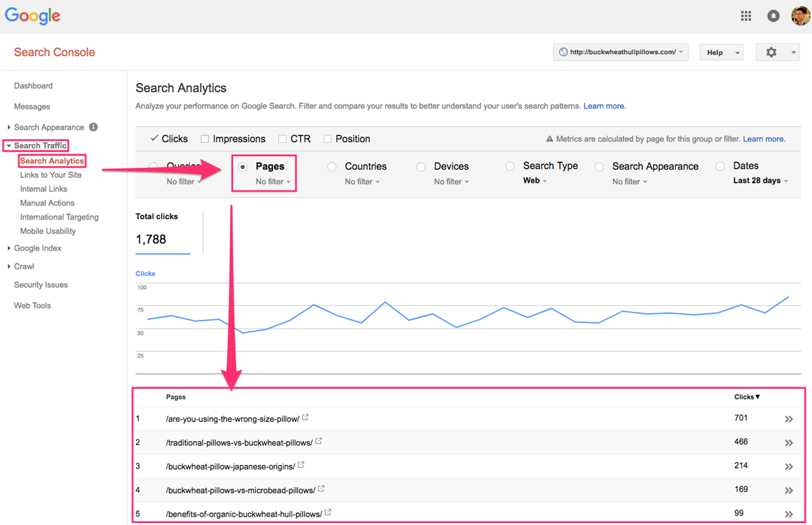This screenshot has width=812, height=525.
Task: Expand the Search Appearance sidebar section
Action: pos(9,127)
